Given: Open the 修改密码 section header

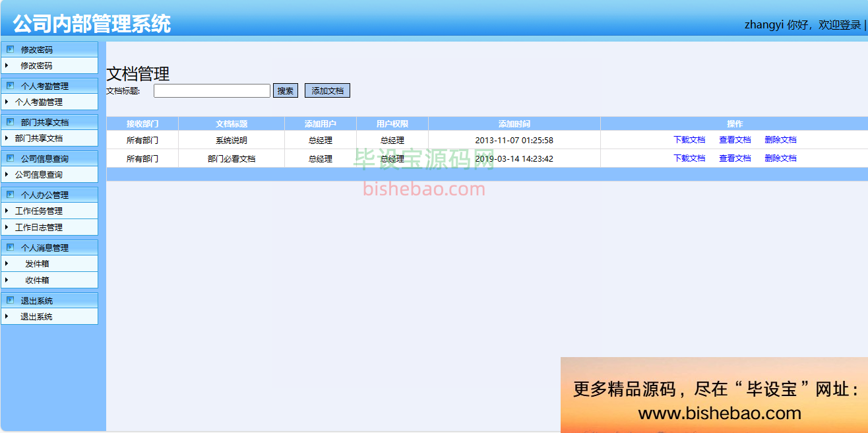Looking at the screenshot, I should point(49,50).
